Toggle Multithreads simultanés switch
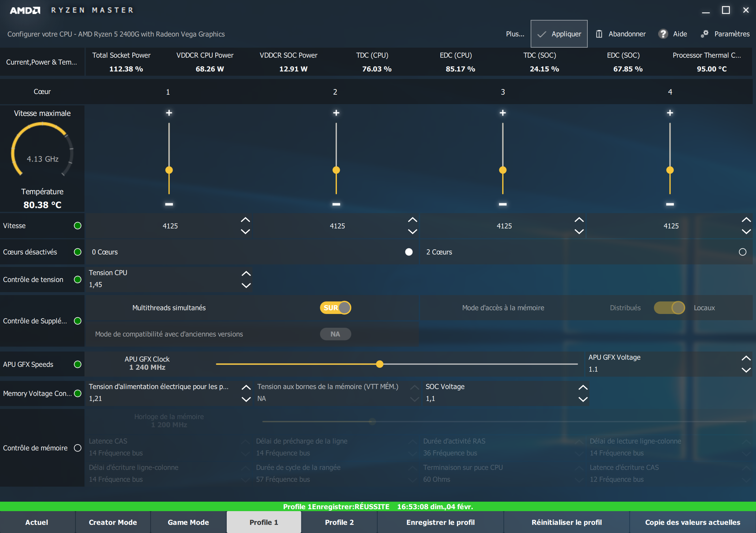Screen dimensions: 756x533 [335, 308]
